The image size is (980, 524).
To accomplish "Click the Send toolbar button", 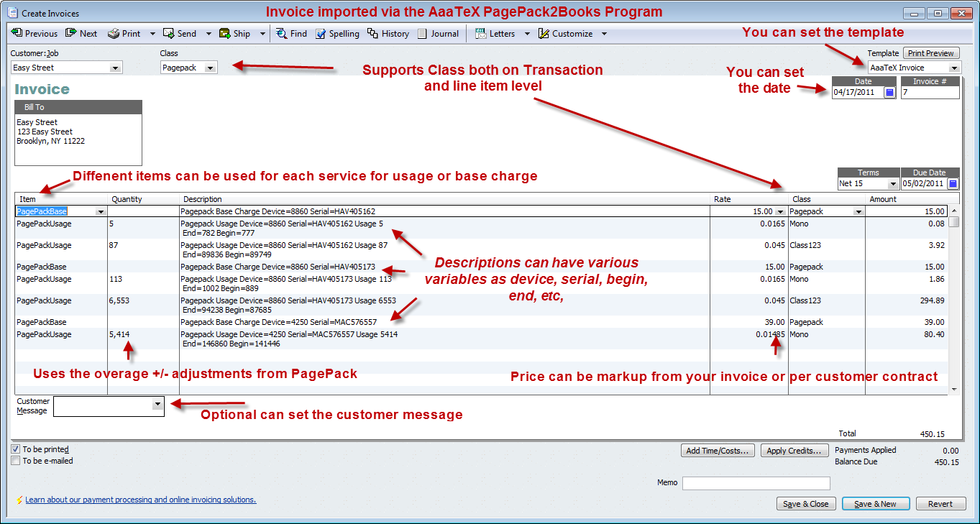I will coord(180,34).
